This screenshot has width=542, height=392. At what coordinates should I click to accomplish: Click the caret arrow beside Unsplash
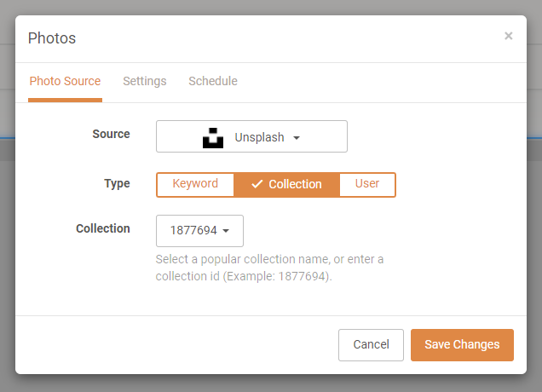297,138
